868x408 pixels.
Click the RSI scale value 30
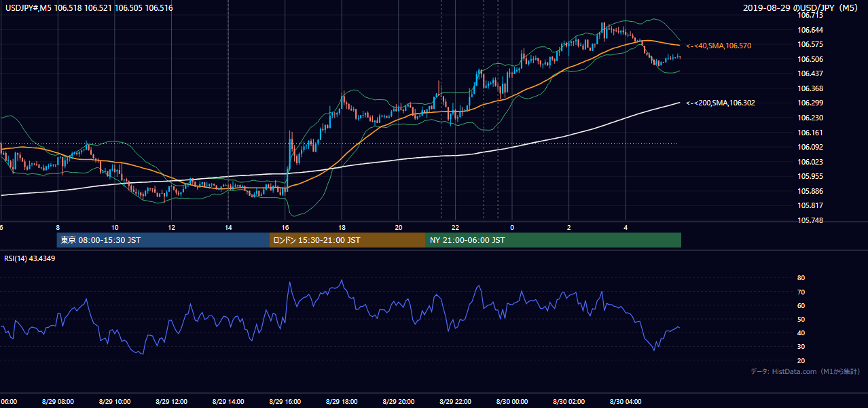[x=801, y=347]
